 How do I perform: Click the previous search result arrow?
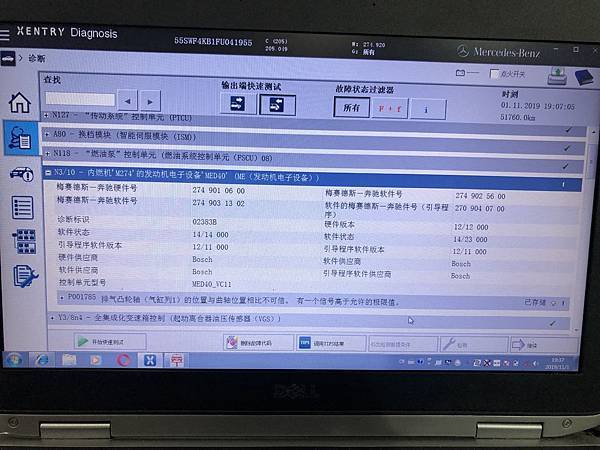128,101
